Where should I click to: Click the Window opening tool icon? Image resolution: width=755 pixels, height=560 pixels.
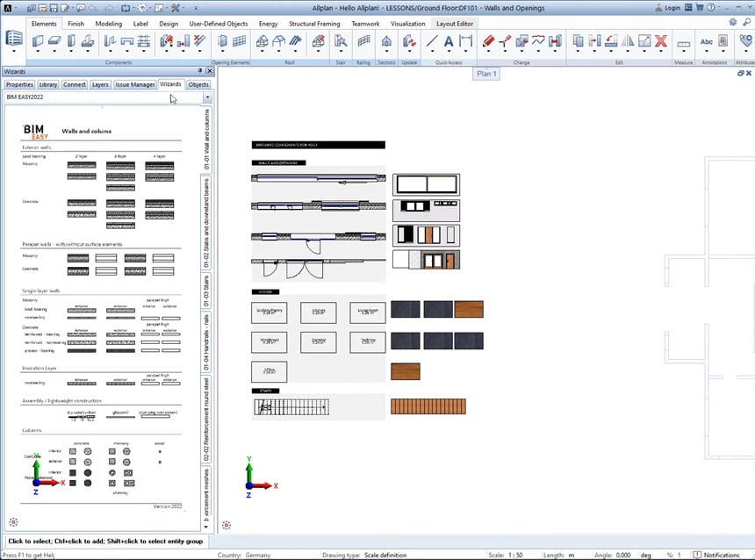[x=222, y=41]
